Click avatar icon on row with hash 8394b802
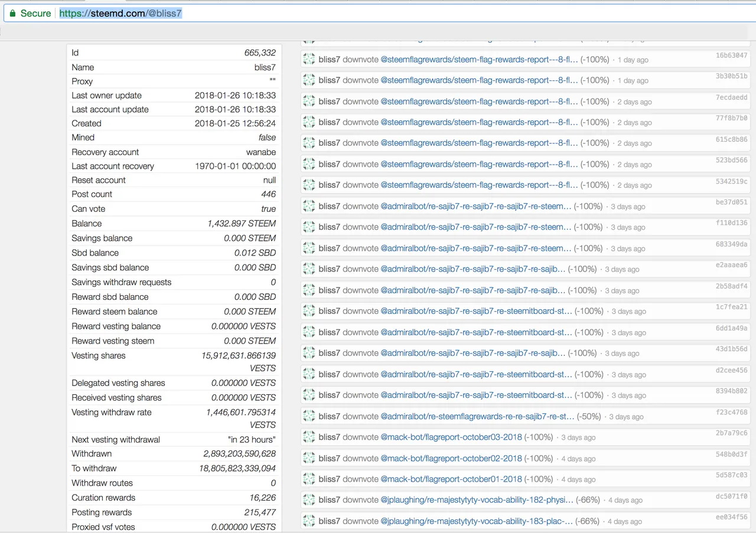This screenshot has height=533, width=756. click(x=309, y=395)
